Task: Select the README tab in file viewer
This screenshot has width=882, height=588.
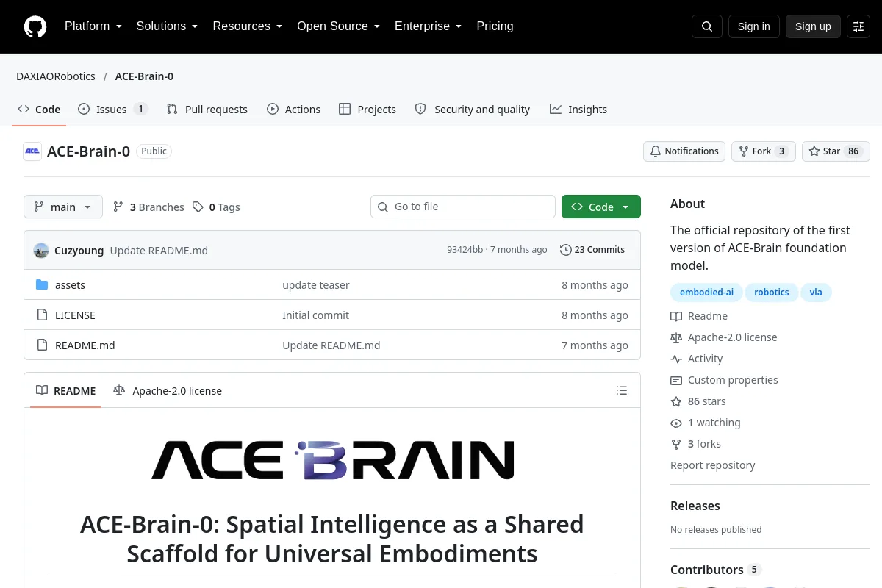Action: point(66,391)
